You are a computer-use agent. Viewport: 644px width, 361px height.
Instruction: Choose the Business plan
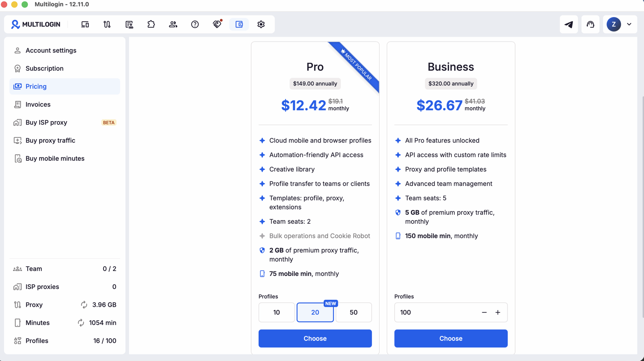451,339
